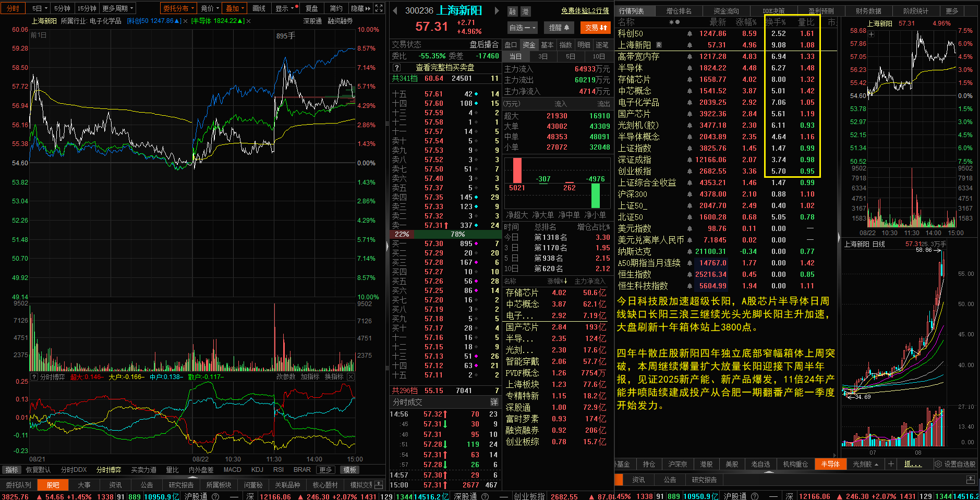Open the 自选 watchlist dropdown
This screenshot has height=500, width=980.
coord(523,28)
